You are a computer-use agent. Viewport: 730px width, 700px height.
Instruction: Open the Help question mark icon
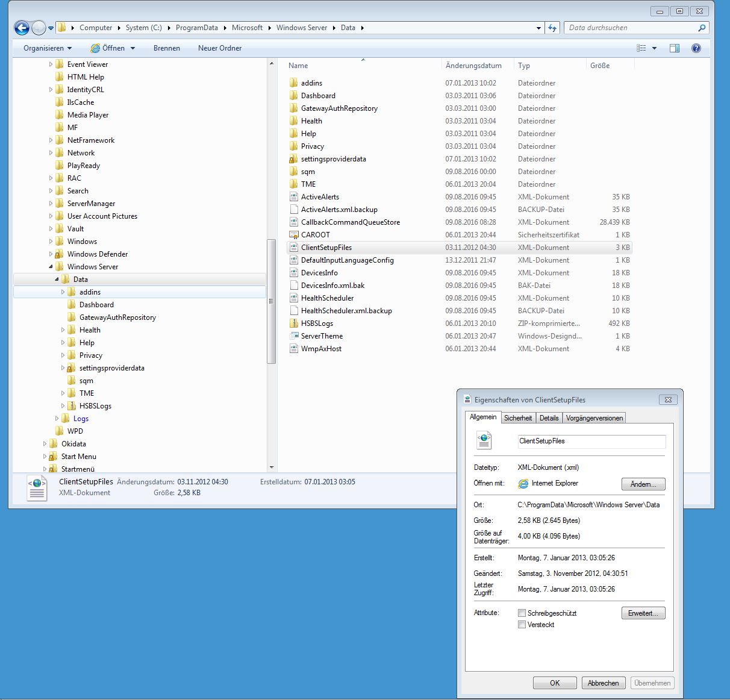click(696, 48)
